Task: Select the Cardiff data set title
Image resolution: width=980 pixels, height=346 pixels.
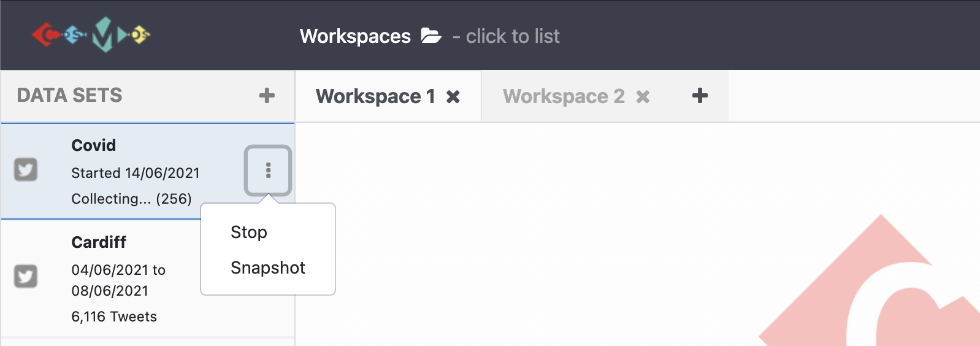Action: coord(99,242)
